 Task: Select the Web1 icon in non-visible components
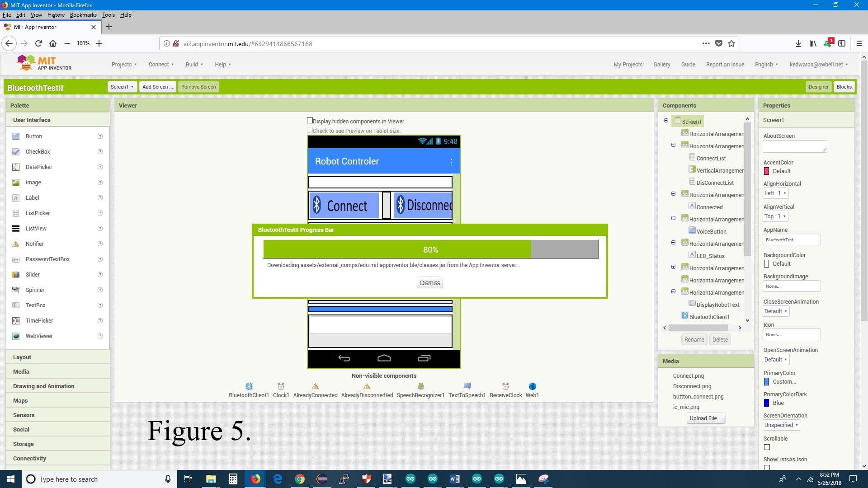coord(533,386)
